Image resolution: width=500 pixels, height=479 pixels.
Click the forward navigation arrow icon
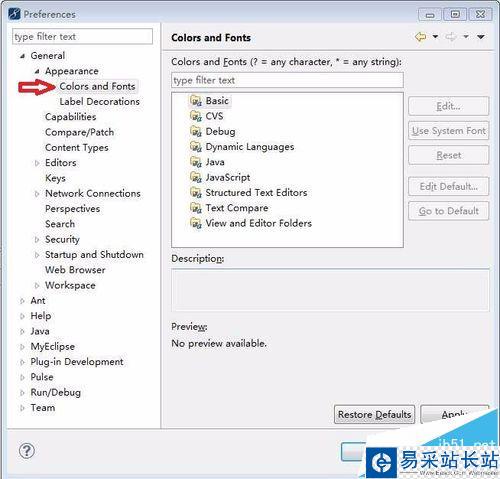[x=451, y=36]
